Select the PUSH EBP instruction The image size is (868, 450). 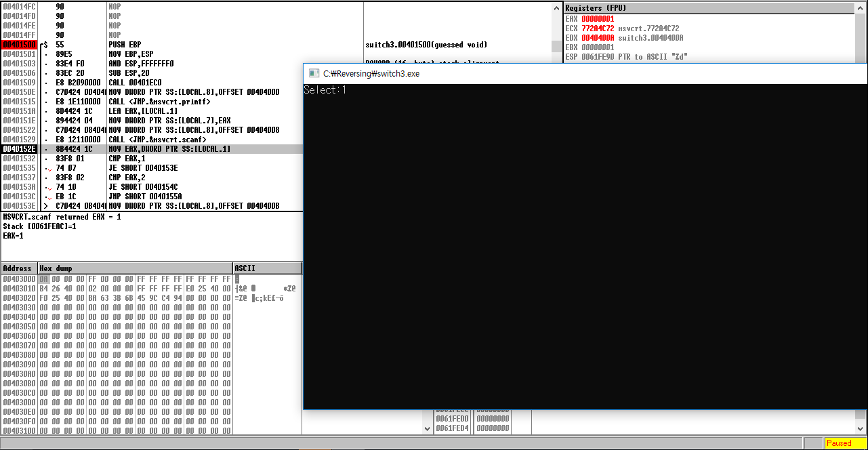[x=125, y=45]
